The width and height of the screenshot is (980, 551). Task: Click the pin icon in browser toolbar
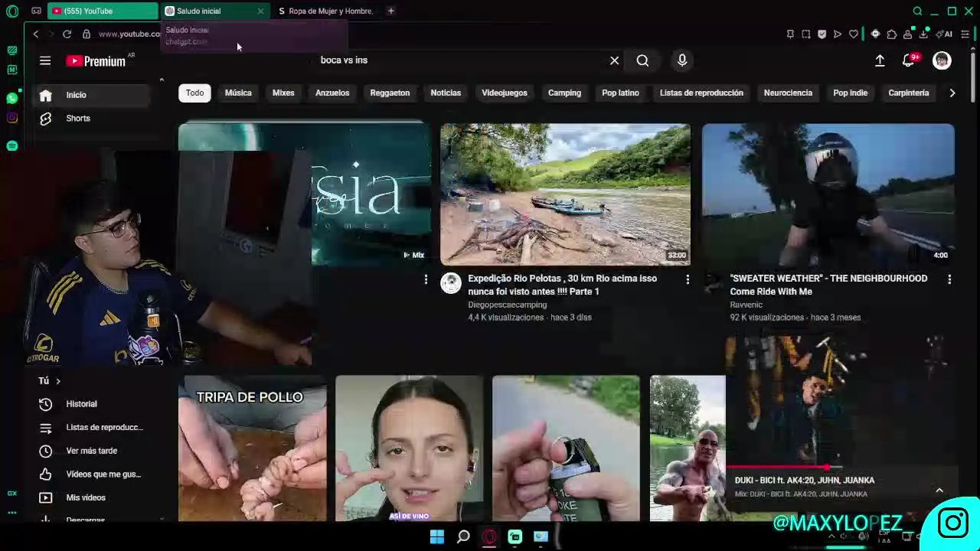coord(790,34)
